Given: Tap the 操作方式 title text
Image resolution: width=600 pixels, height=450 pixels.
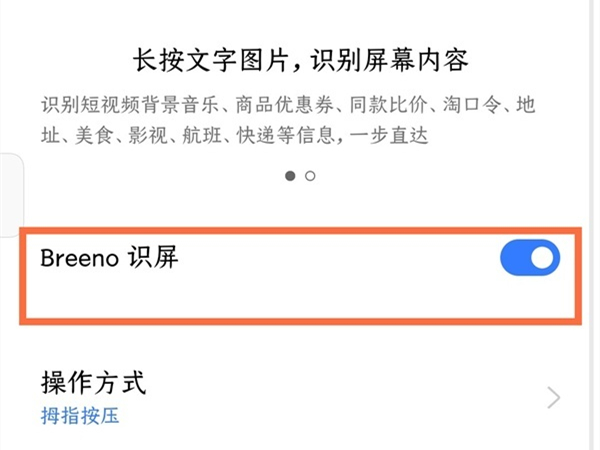Looking at the screenshot, I should pos(93,382).
